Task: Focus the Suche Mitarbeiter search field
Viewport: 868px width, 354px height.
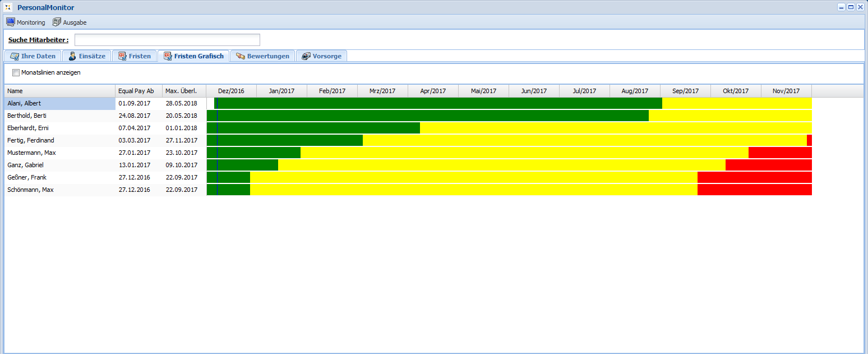Action: click(167, 40)
